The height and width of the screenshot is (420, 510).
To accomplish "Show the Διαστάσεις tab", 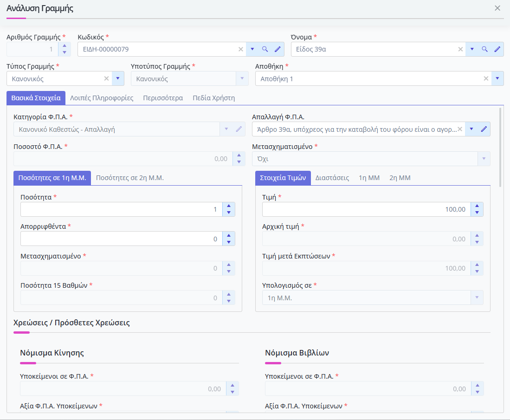I will pos(332,178).
